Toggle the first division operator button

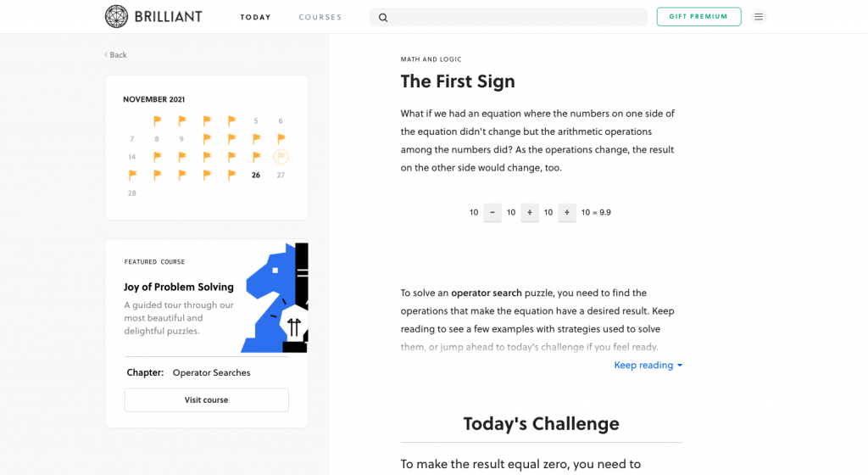(530, 212)
